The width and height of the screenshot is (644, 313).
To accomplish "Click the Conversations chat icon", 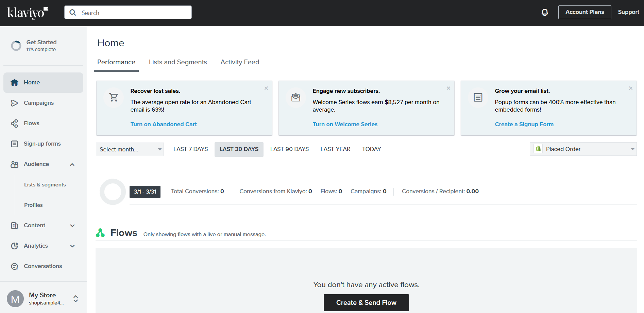I will (x=14, y=266).
